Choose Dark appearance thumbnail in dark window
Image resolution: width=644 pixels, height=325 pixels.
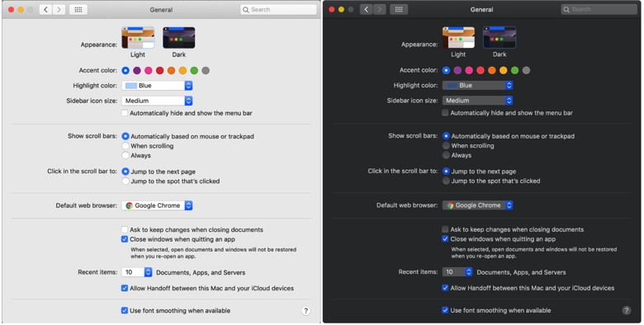500,37
